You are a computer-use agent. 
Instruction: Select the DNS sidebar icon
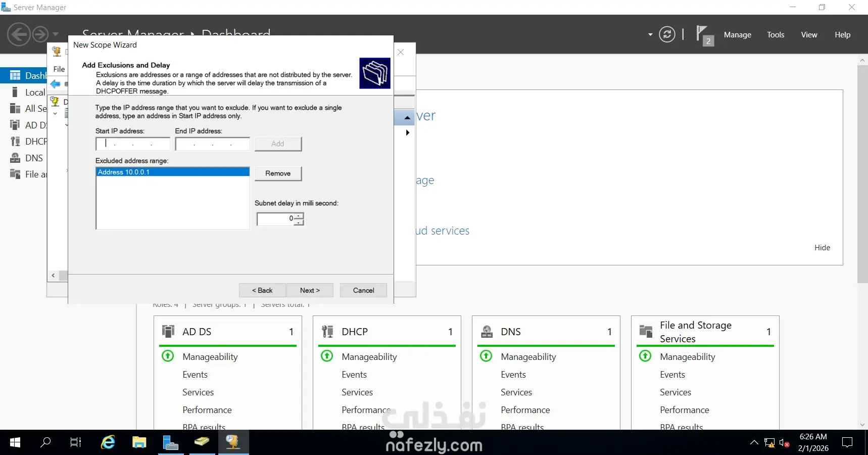pyautogui.click(x=15, y=158)
